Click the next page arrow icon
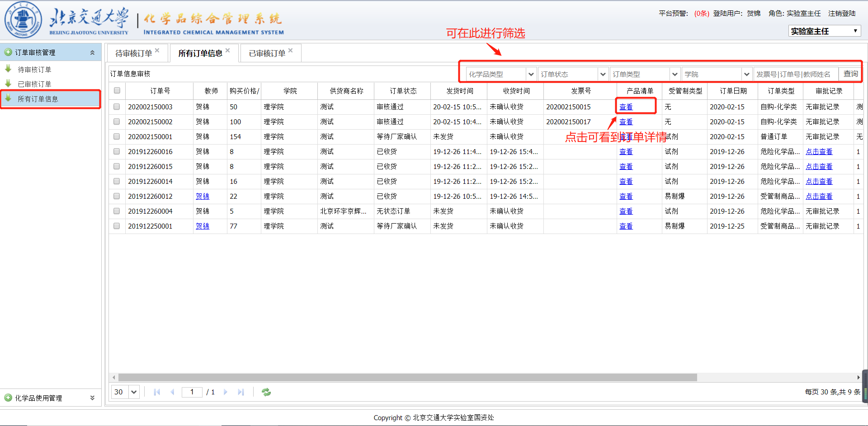Viewport: 868px width, 426px height. (x=226, y=392)
